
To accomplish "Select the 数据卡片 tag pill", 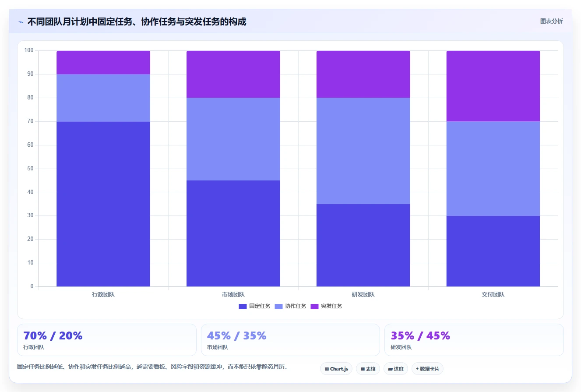I will (x=427, y=369).
